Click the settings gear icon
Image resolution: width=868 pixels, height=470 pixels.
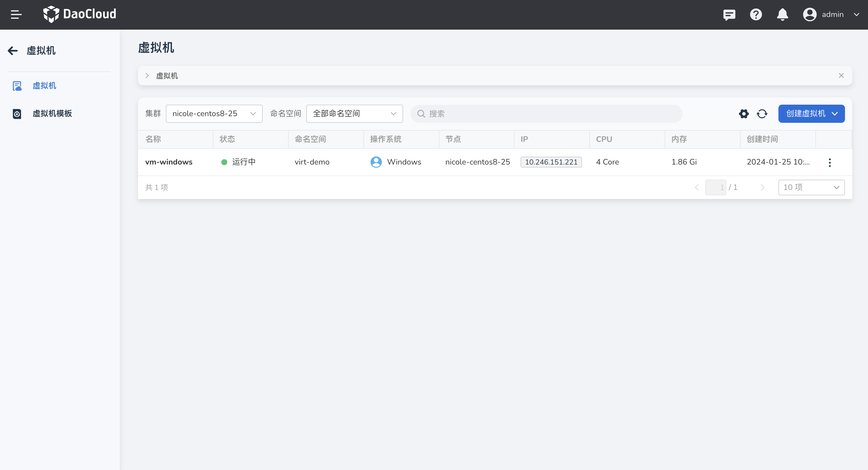click(x=743, y=113)
